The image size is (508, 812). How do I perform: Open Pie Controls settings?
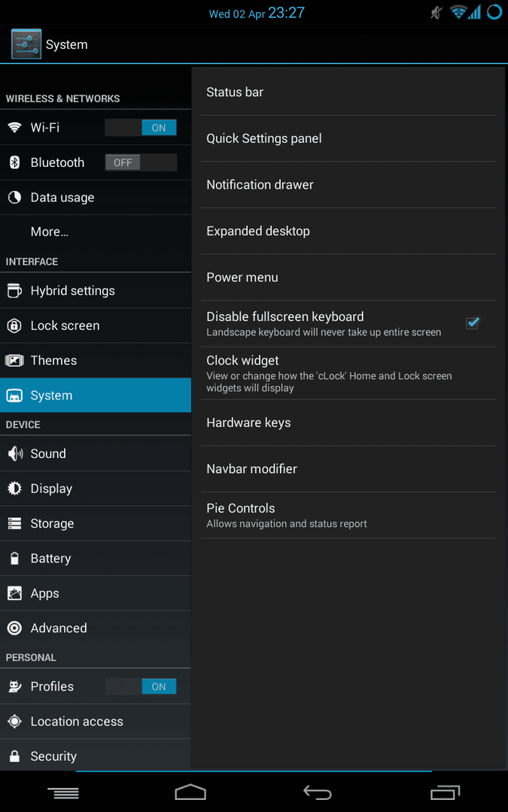[348, 515]
